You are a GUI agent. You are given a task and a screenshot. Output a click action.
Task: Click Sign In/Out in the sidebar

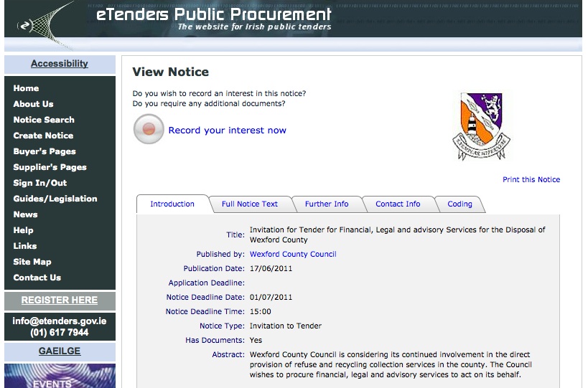(x=40, y=183)
